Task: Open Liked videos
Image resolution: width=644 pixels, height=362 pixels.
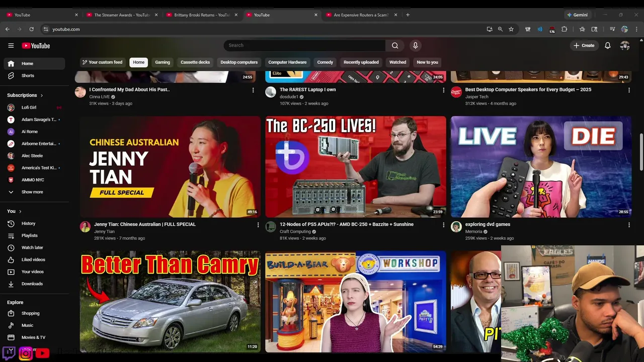Action: click(x=34, y=259)
